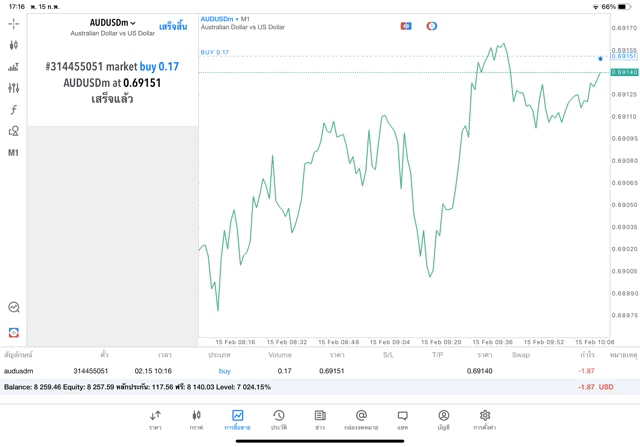Screen dimensions: 640x447
Task: Open the Account tab icon
Action: [x=443, y=419]
